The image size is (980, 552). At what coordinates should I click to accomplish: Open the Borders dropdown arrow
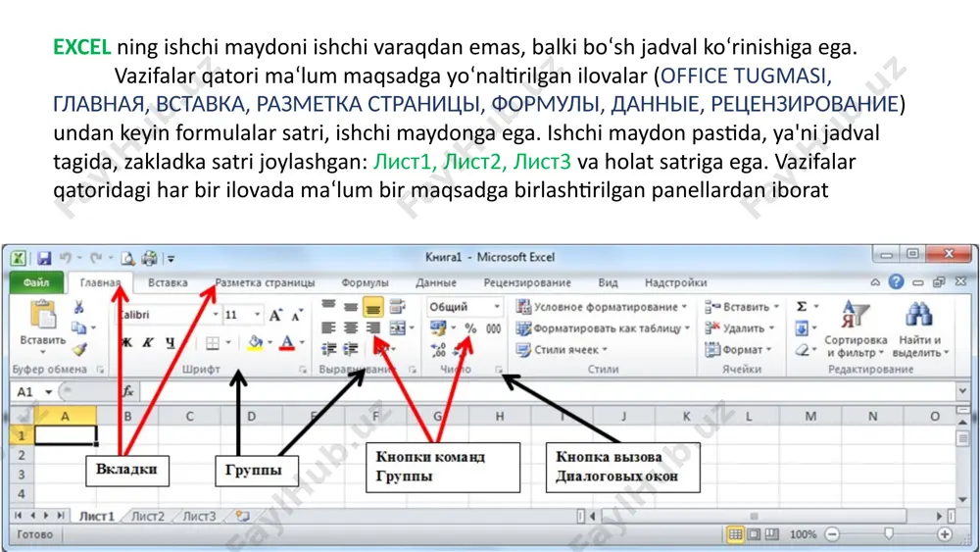228,342
